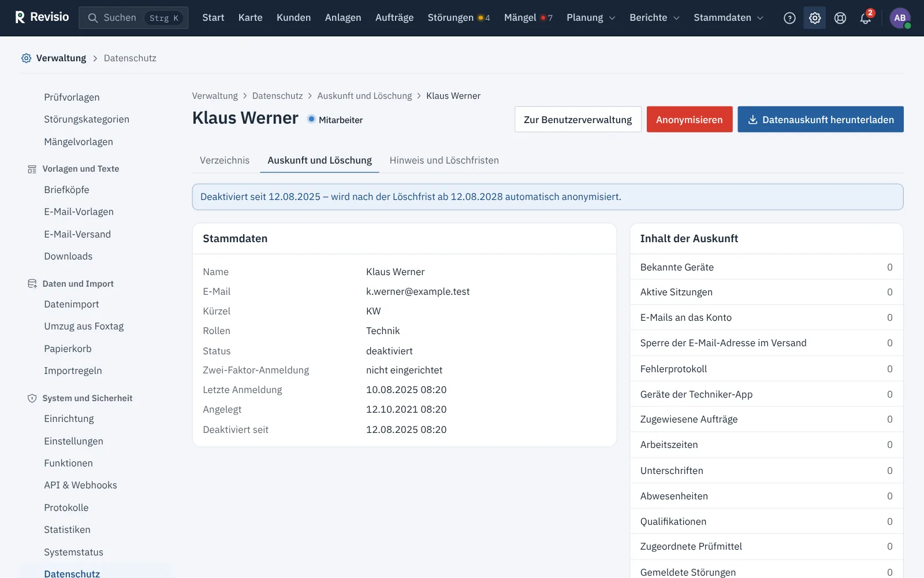Switch to Hinweis und Löschfristen tab

coord(444,160)
